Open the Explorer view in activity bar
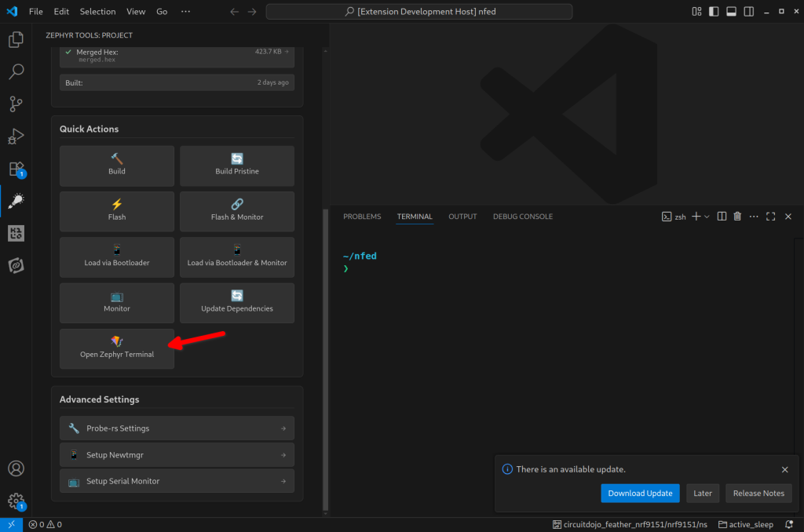The width and height of the screenshot is (804, 532). coord(16,39)
